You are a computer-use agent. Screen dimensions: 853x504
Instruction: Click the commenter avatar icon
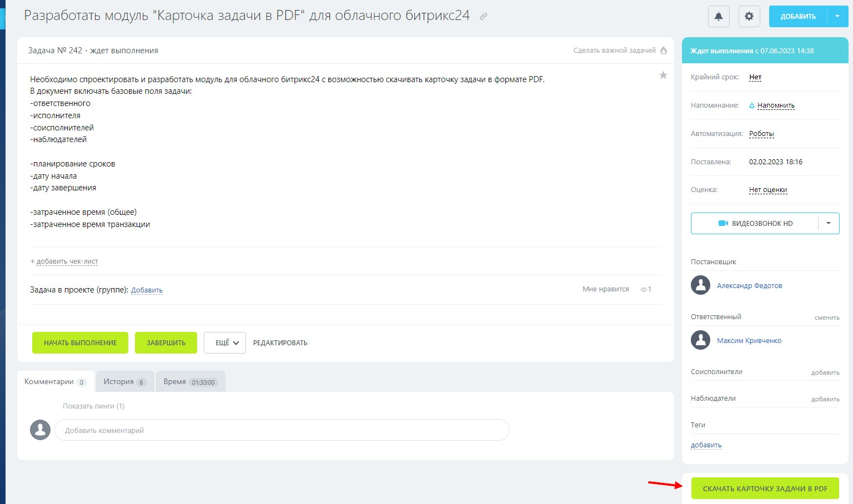click(40, 430)
